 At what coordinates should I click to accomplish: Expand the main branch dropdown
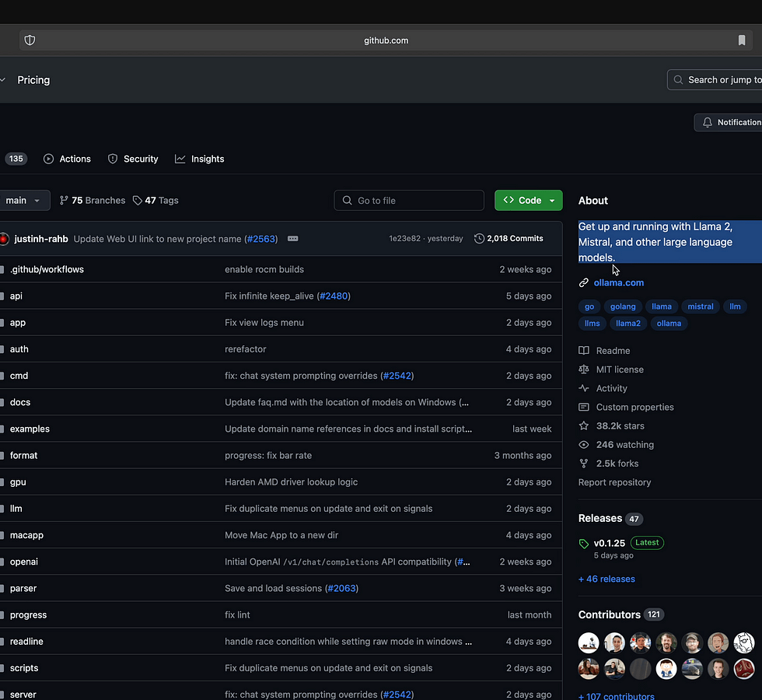(23, 201)
